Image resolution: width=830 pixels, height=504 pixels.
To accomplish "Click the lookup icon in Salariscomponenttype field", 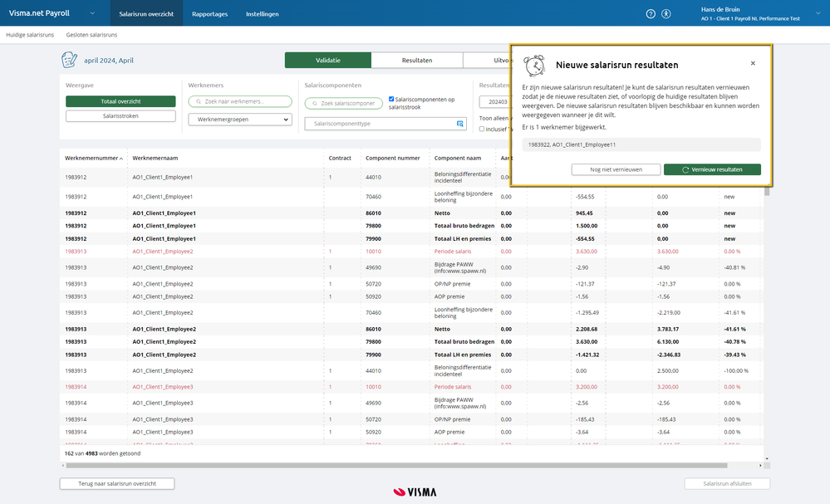I will 460,124.
